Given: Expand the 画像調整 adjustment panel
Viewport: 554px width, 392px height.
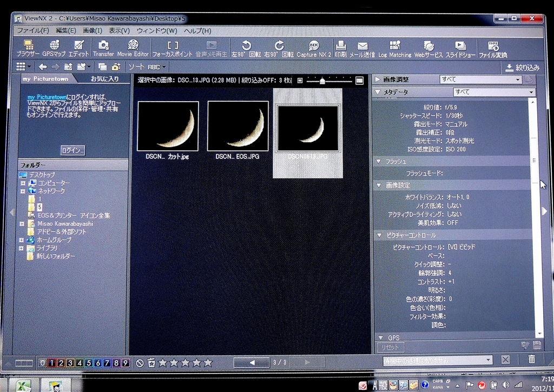Looking at the screenshot, I should [378, 79].
